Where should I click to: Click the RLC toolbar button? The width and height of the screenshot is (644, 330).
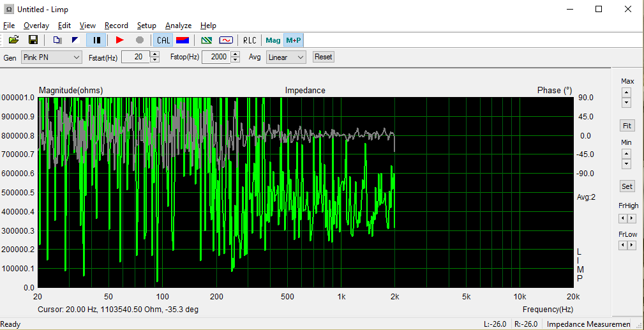[x=250, y=40]
